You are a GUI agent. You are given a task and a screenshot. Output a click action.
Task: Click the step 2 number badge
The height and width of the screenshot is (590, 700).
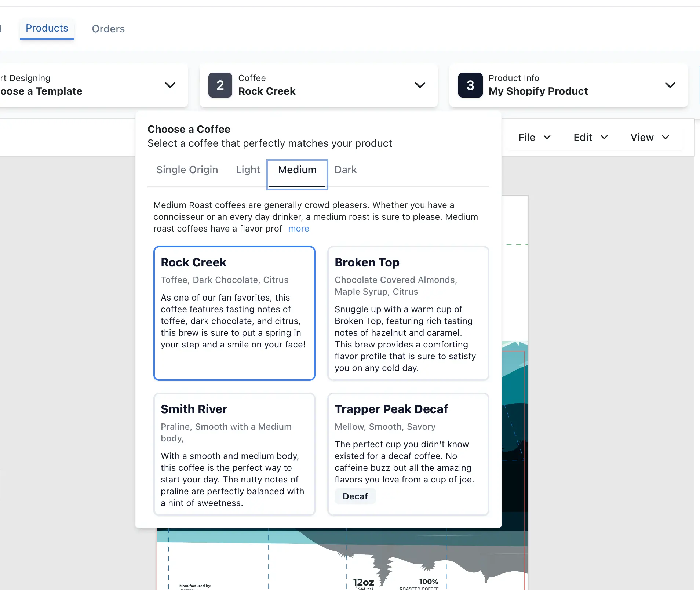pyautogui.click(x=220, y=85)
